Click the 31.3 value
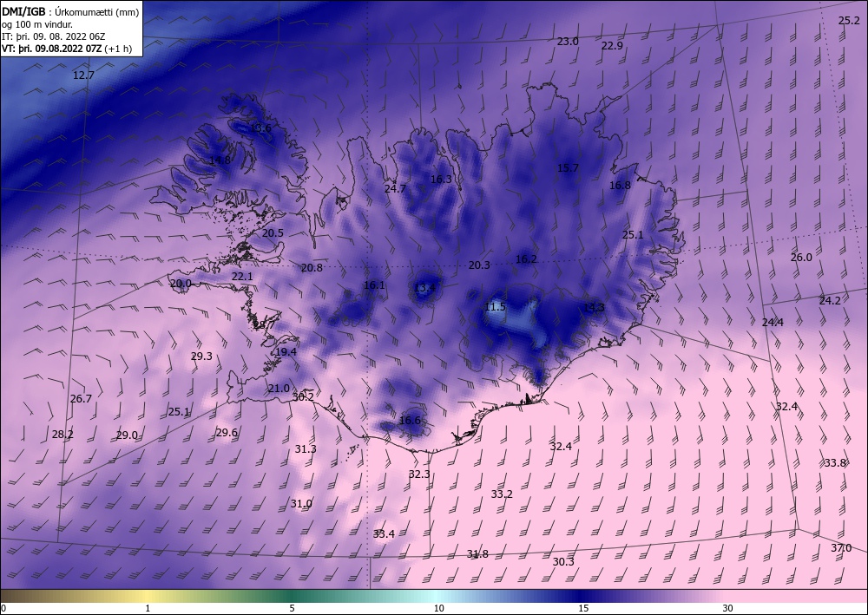 click(306, 449)
